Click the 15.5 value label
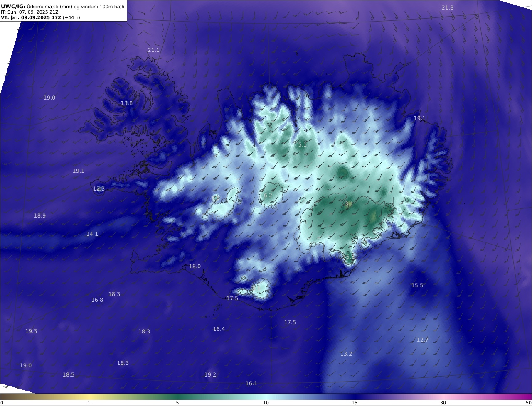 point(417,285)
